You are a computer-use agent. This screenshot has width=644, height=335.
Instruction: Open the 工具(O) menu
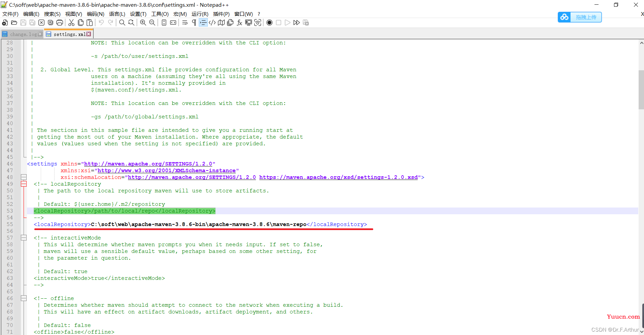pyautogui.click(x=160, y=14)
